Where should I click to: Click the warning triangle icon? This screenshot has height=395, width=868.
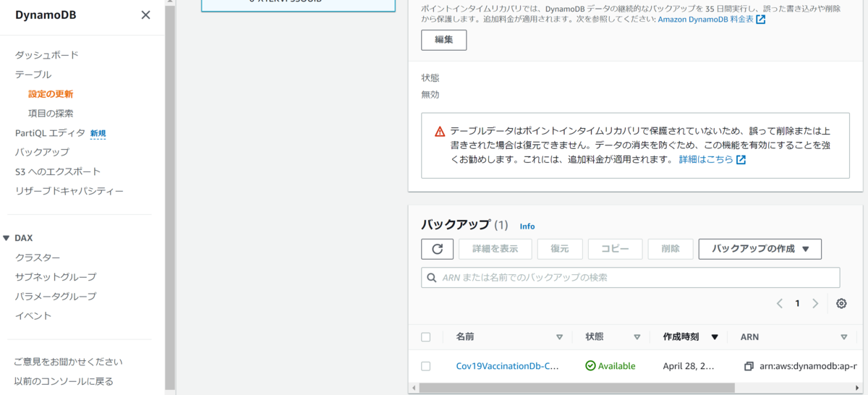tap(440, 132)
